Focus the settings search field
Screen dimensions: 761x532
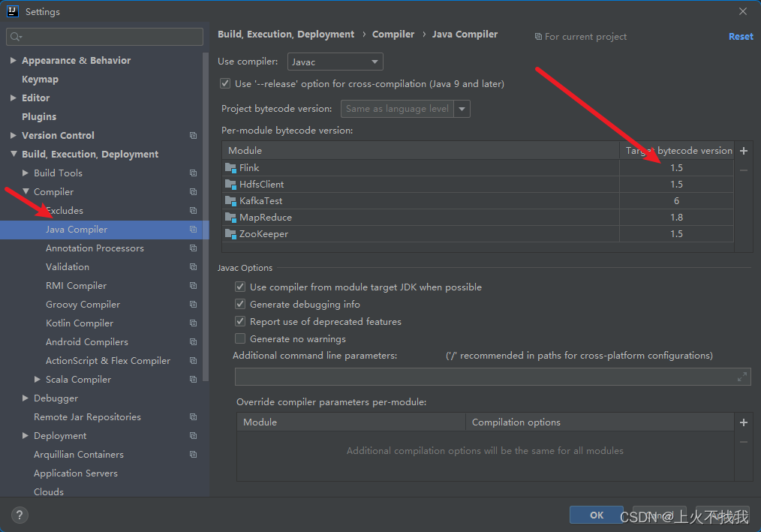tap(104, 37)
